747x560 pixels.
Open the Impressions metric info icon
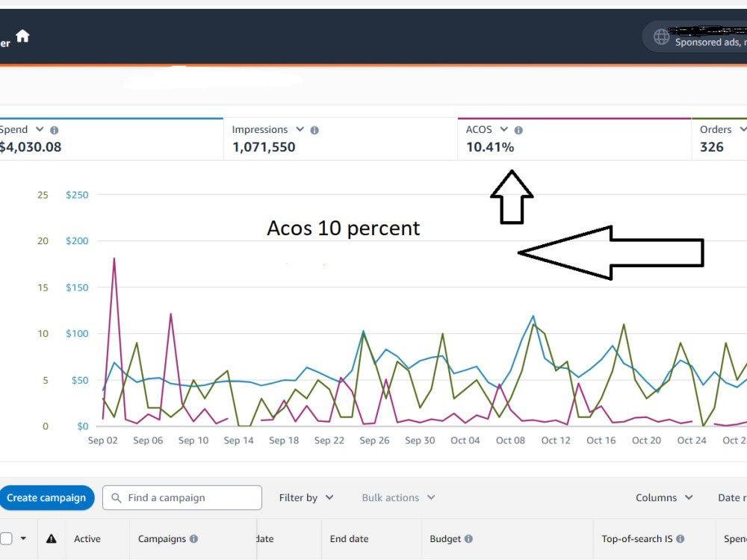[x=314, y=130]
